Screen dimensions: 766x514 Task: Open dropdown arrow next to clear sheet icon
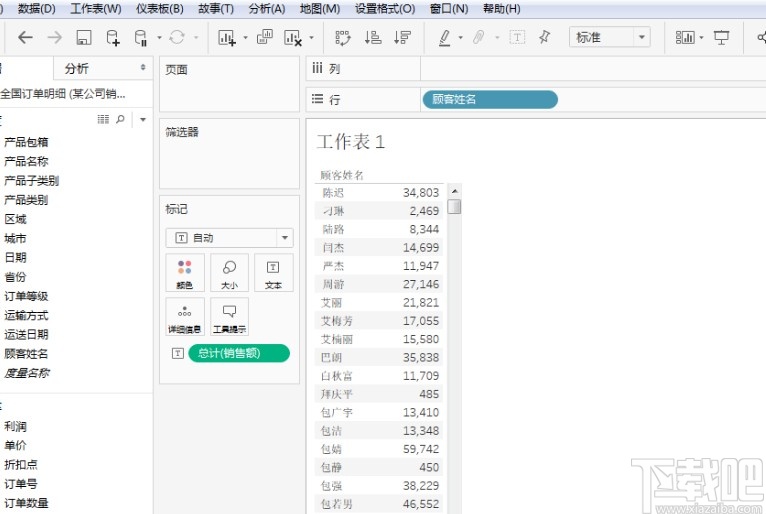pos(311,37)
